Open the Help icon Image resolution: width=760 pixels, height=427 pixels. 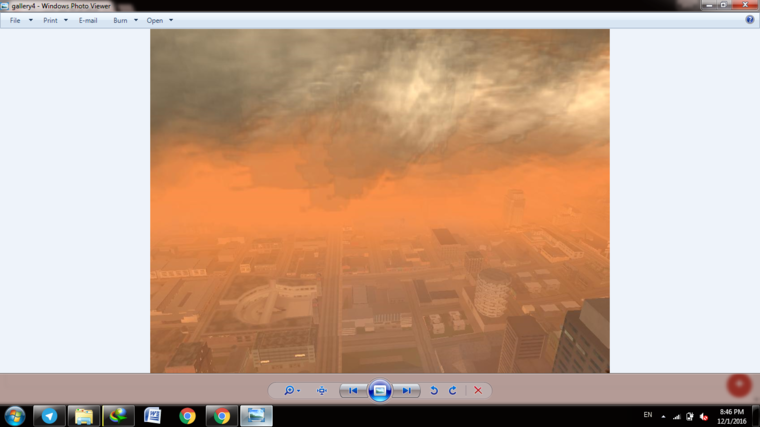pyautogui.click(x=749, y=20)
